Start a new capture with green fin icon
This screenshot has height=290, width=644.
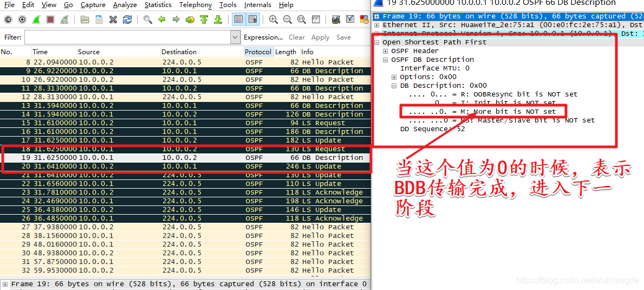[x=36, y=20]
